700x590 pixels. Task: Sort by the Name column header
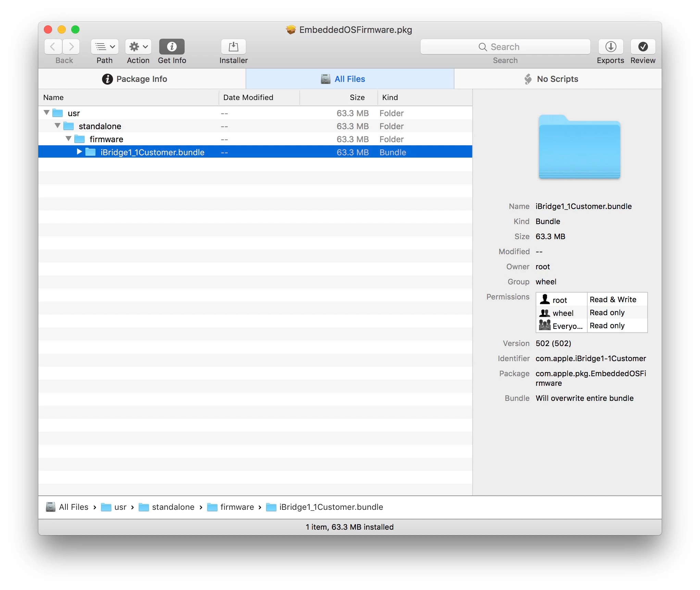128,97
